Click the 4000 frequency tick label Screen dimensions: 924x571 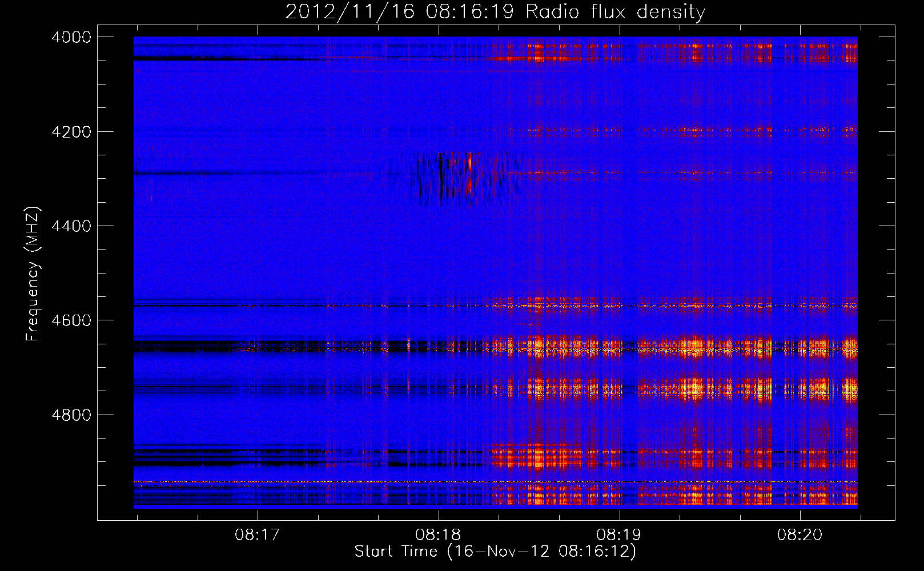(x=71, y=37)
